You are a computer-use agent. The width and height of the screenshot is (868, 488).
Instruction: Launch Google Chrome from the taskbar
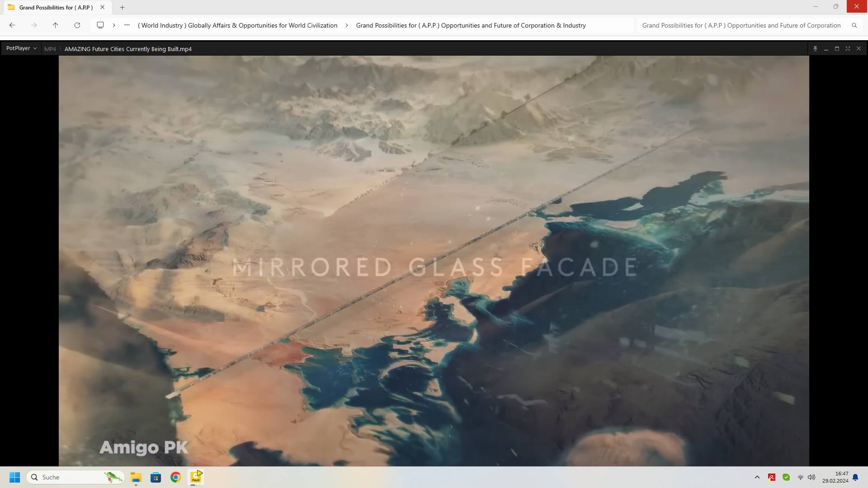[x=176, y=477]
